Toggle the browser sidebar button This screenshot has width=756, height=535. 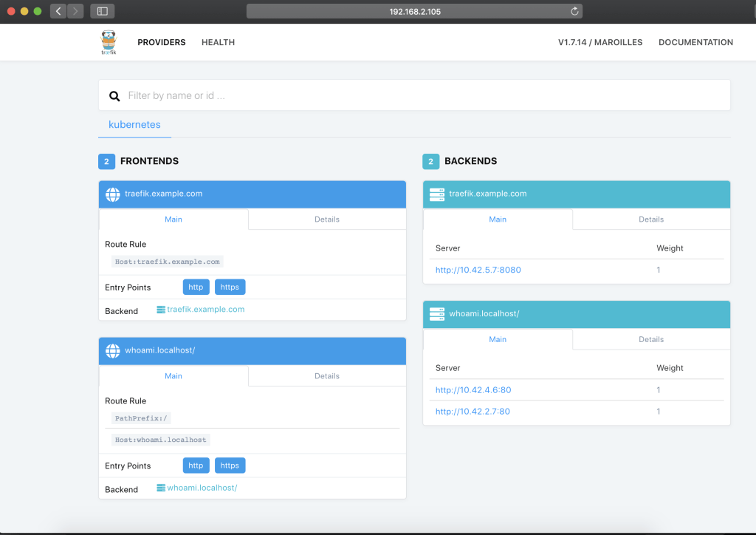coord(102,11)
